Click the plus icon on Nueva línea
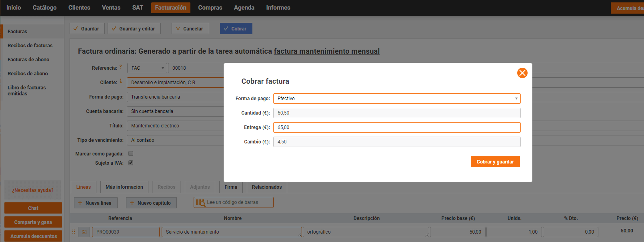 coord(80,203)
